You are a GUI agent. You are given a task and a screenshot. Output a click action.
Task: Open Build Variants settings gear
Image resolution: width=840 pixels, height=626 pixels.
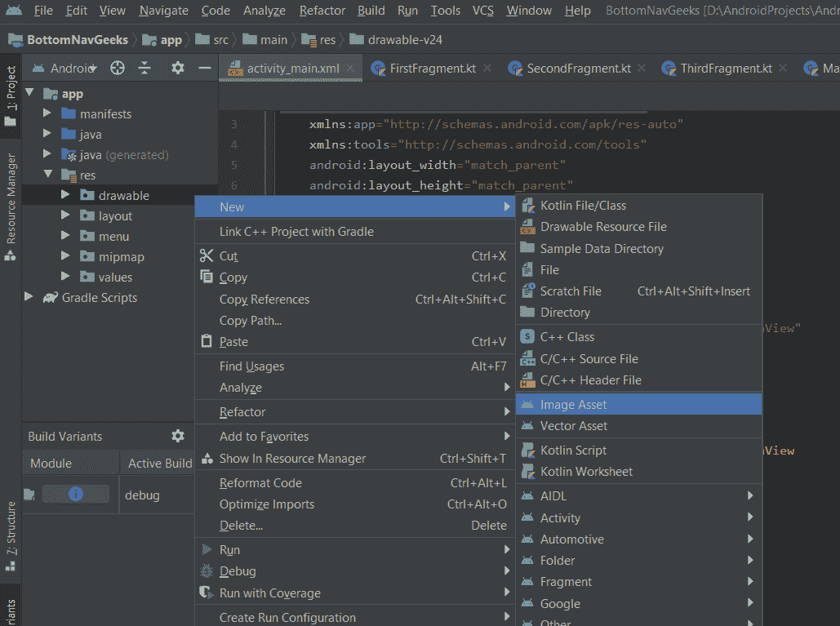point(177,436)
